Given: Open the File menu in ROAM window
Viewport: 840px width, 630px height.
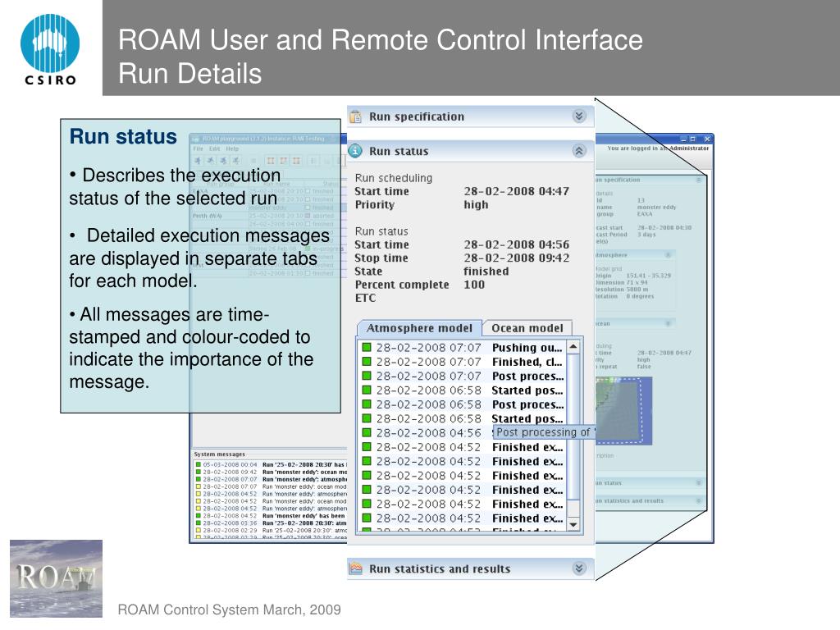Looking at the screenshot, I should pyautogui.click(x=199, y=149).
